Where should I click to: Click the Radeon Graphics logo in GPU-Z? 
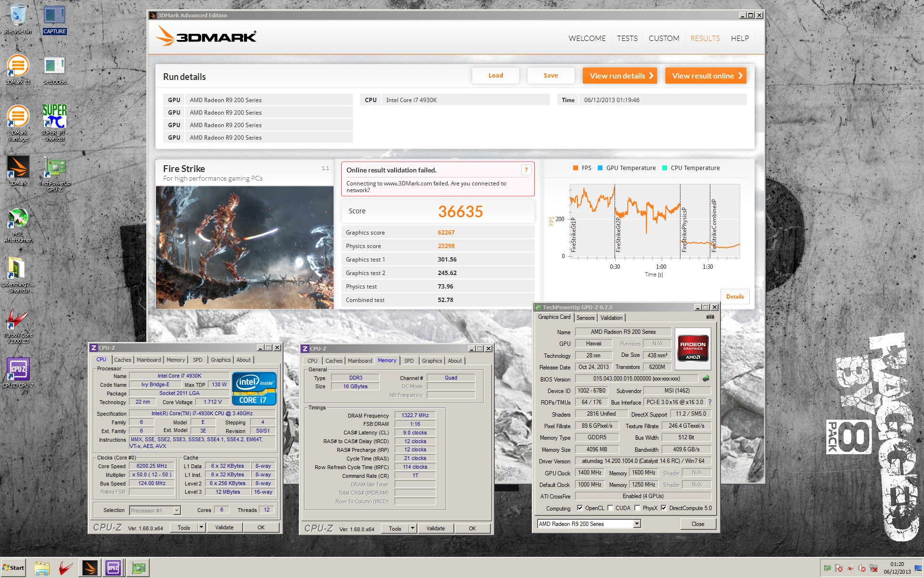tap(693, 348)
